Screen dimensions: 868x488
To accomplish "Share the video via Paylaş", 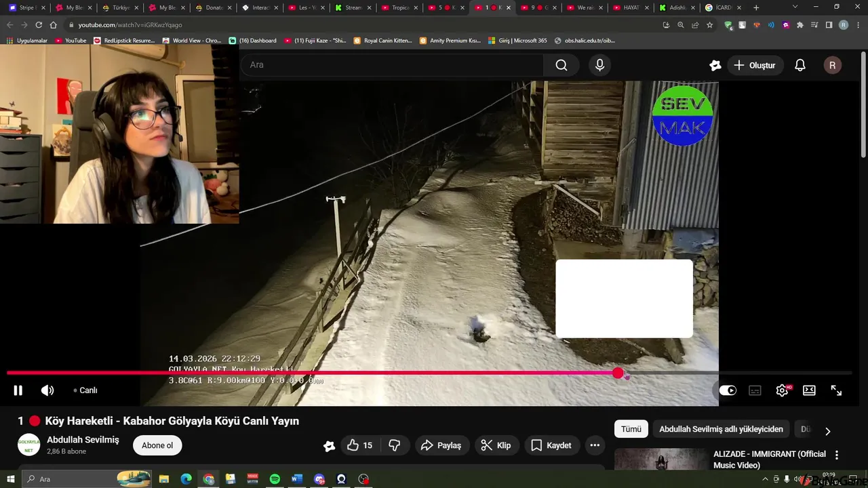I will point(441,445).
